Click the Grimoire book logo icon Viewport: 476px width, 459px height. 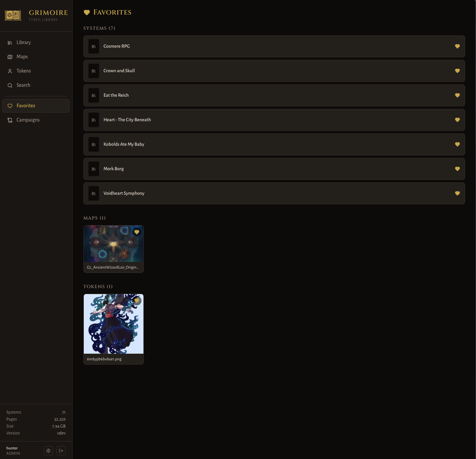click(13, 15)
